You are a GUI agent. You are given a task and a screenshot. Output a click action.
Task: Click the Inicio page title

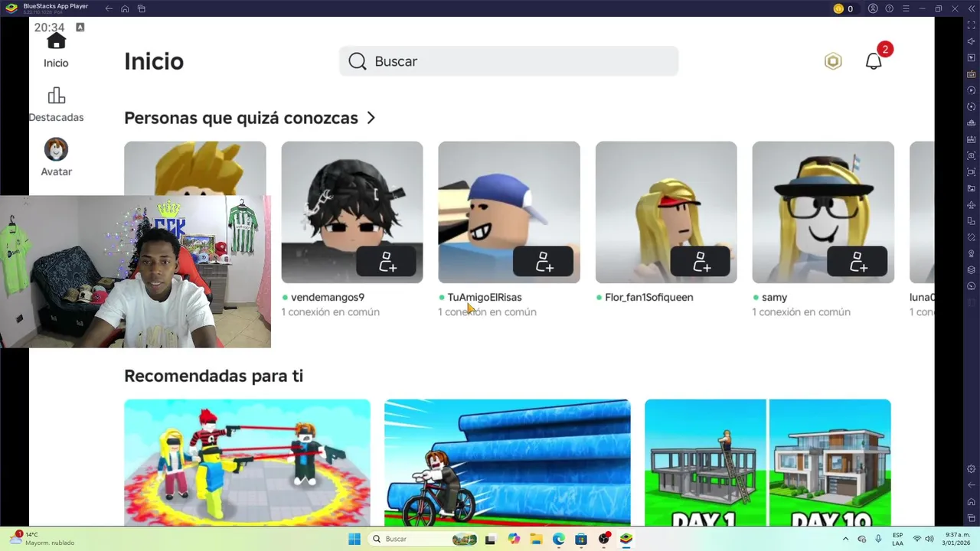pos(154,61)
